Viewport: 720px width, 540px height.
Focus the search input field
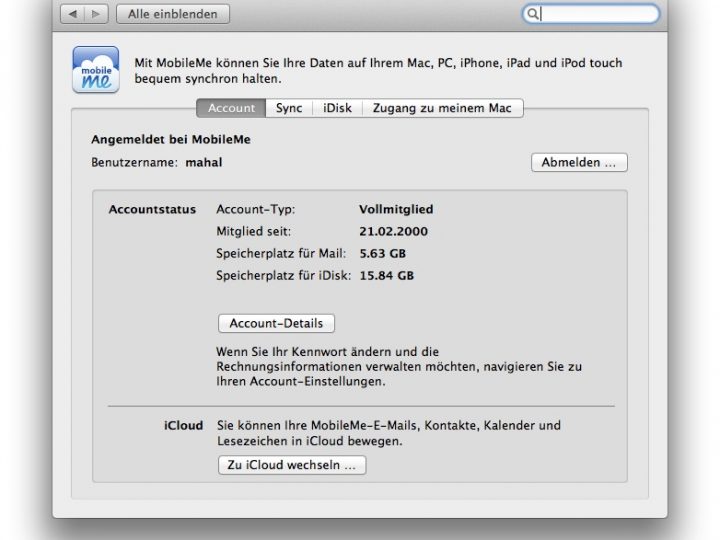point(591,14)
